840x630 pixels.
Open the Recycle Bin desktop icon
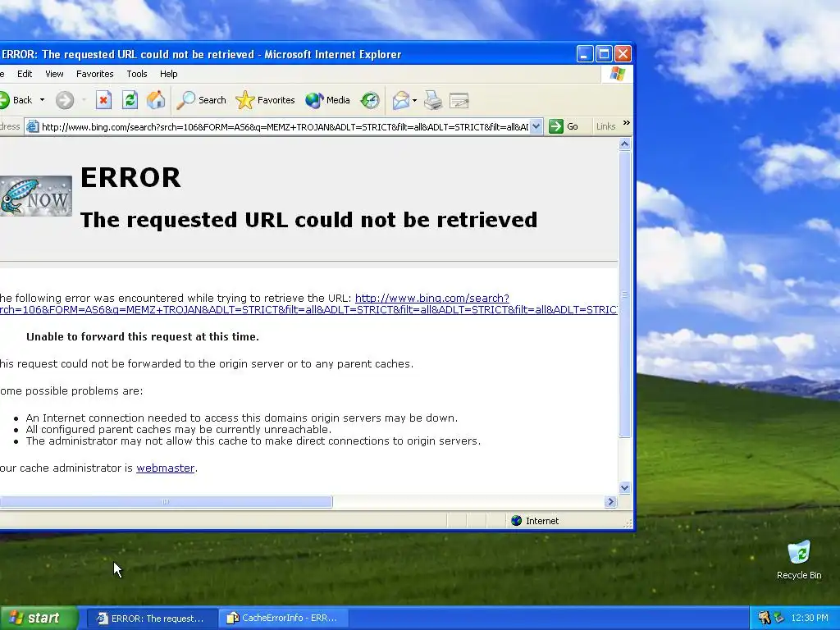pyautogui.click(x=799, y=560)
